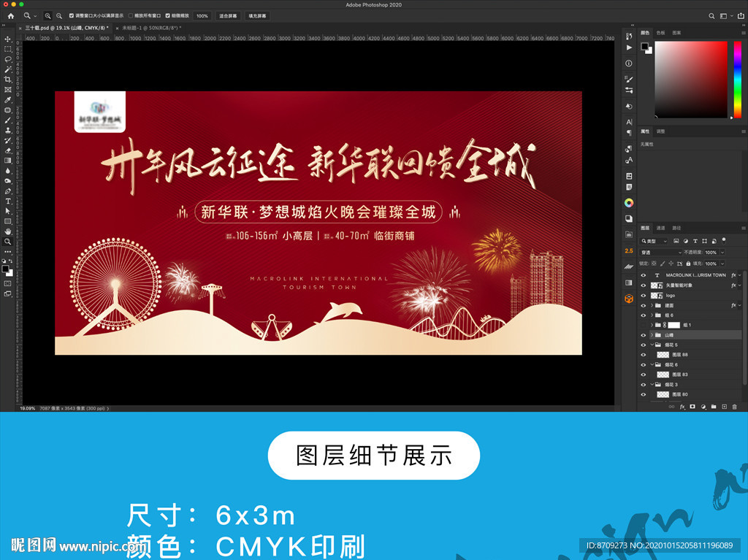Click the rainbow hue slider strip
The image size is (748, 560).
[738, 79]
